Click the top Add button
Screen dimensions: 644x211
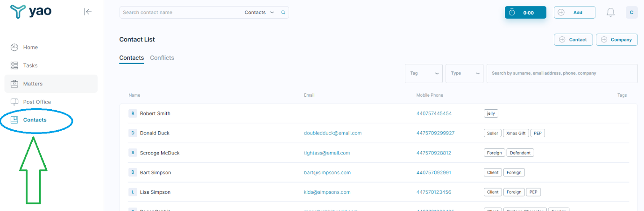pos(574,13)
